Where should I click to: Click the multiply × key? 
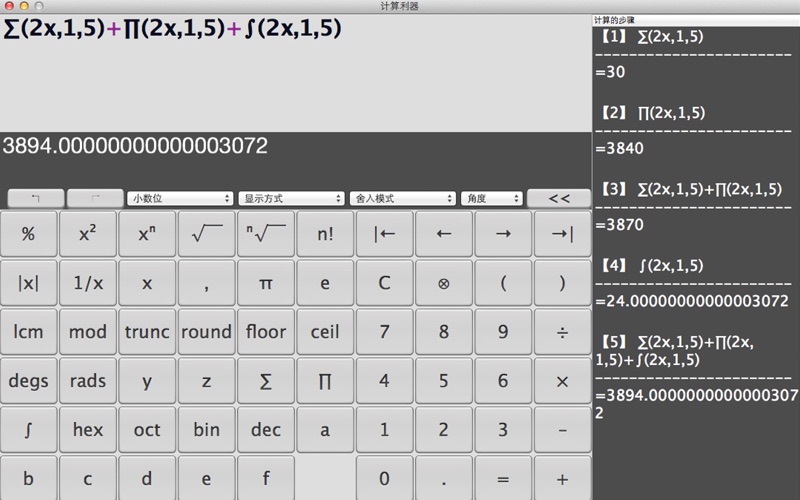(562, 381)
